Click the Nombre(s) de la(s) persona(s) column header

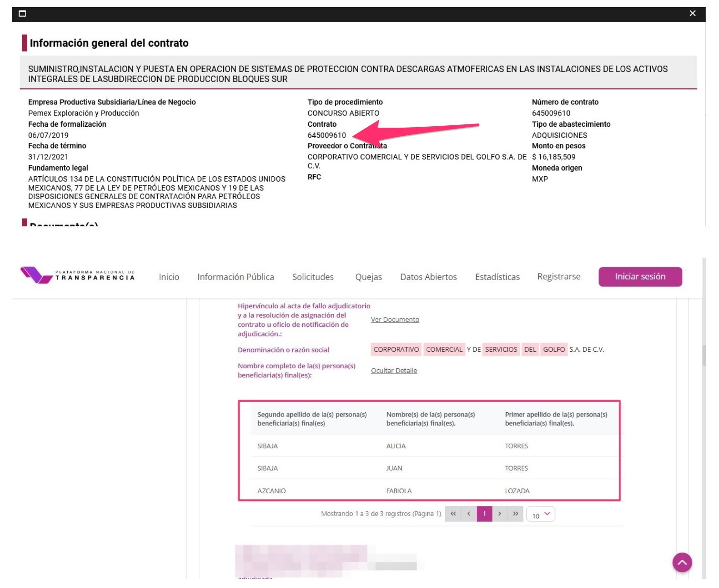pos(431,419)
